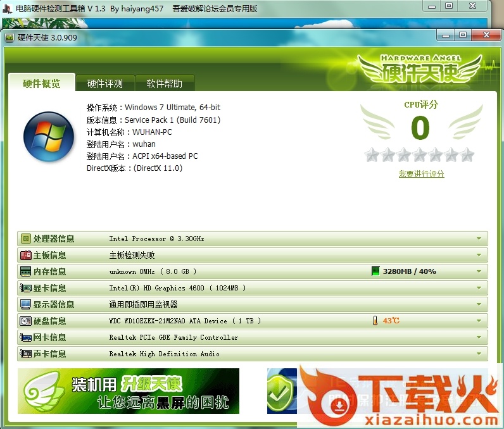Screen dimensions: 504x429
Task: Expand the processor info row arrow
Action: point(479,239)
